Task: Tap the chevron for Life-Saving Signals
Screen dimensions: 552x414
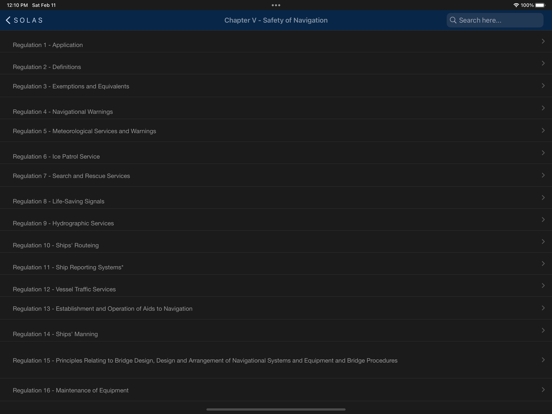Action: (543, 197)
